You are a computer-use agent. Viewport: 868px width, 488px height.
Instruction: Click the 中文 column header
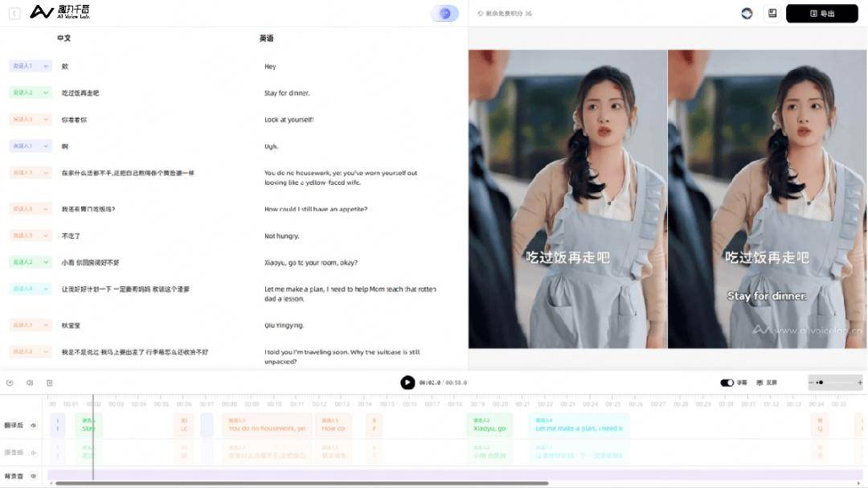coord(63,38)
